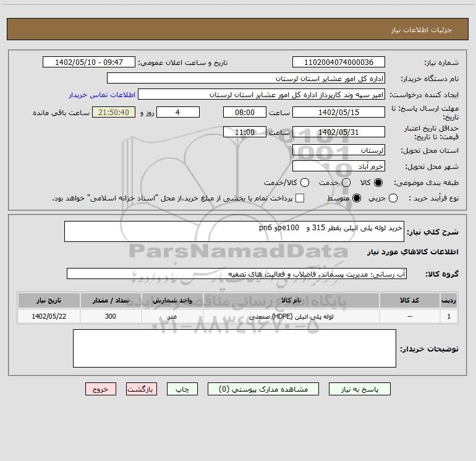Select the خدمت radio button
Viewport: 476px width, 461px height.
[346, 183]
